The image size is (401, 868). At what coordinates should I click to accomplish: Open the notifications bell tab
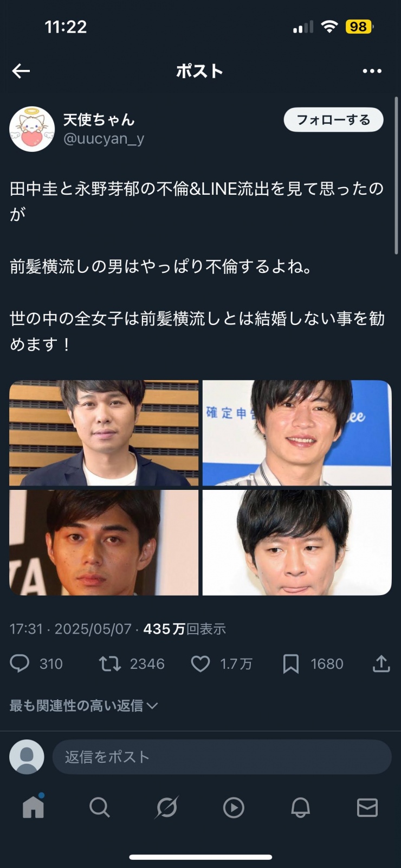[300, 807]
